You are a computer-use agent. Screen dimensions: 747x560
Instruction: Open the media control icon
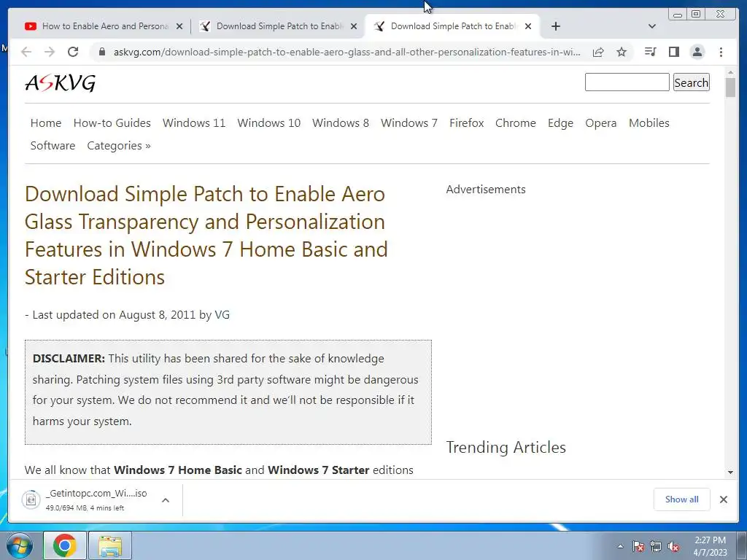650,52
